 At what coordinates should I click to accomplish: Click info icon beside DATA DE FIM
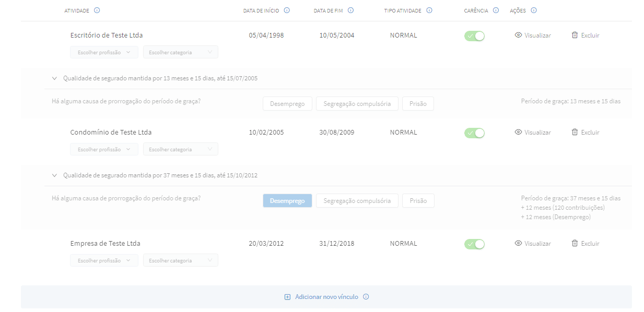[351, 10]
